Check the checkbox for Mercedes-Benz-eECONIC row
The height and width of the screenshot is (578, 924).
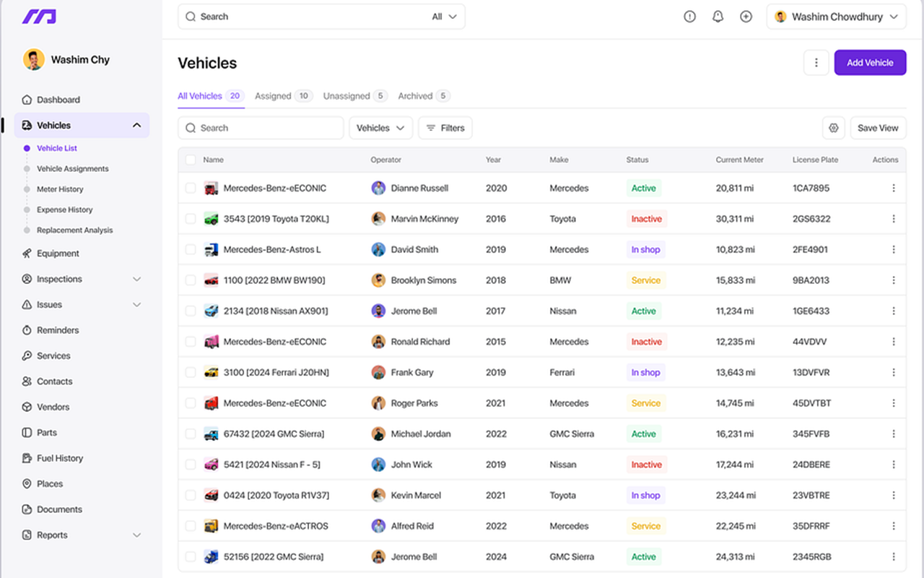pyautogui.click(x=191, y=188)
